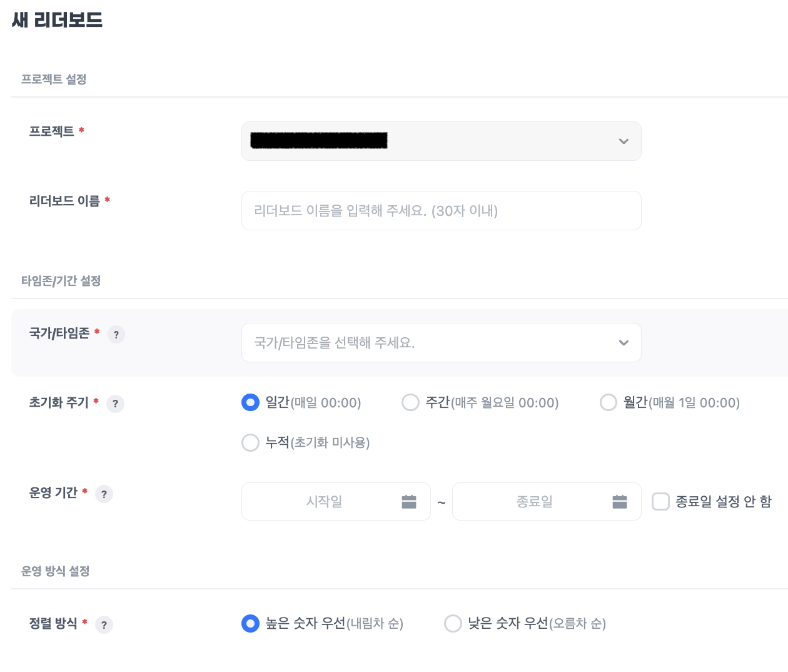Click chevron arrow of 국가/타임존 dropdown
Viewport: 788px width, 672px height.
coord(624,343)
